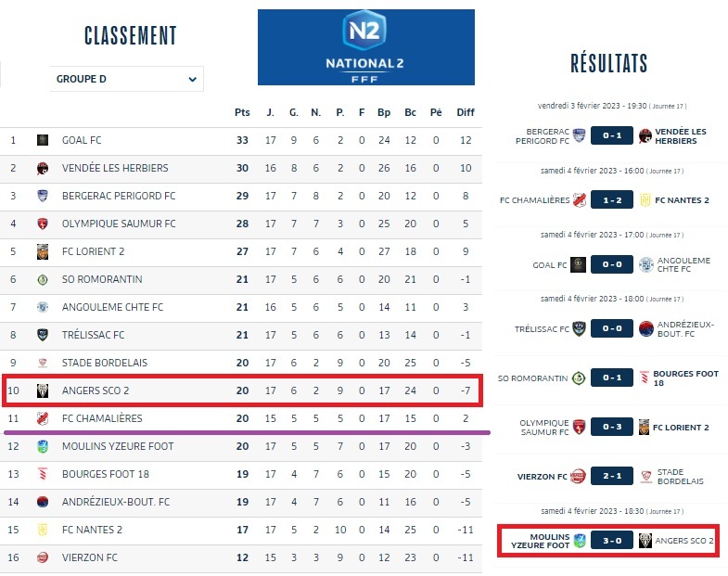
Task: Click the SO Romorantin crest in standings
Action: tap(43, 279)
